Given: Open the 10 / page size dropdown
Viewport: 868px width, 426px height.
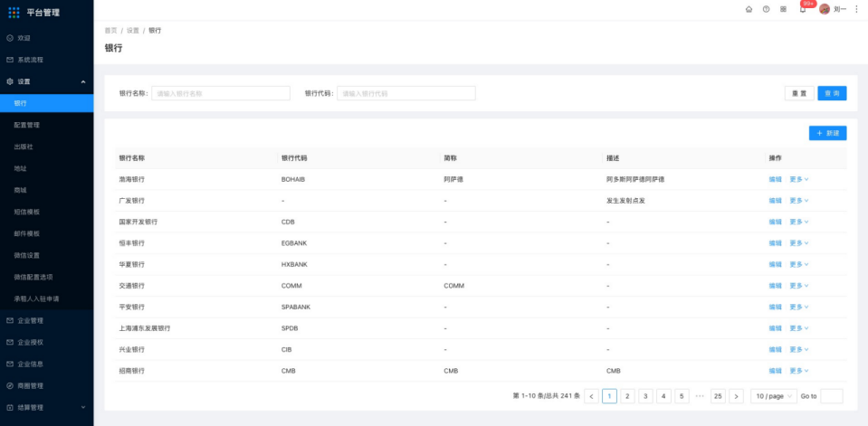Looking at the screenshot, I should point(773,396).
